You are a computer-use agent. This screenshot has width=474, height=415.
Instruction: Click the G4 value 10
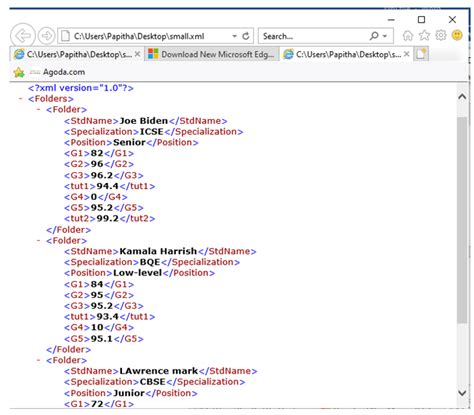coord(97,327)
